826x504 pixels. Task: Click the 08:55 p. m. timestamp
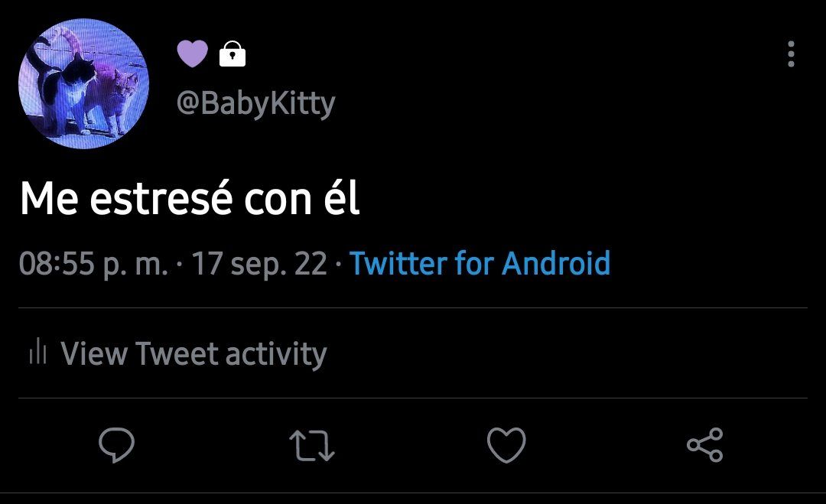[x=94, y=264]
